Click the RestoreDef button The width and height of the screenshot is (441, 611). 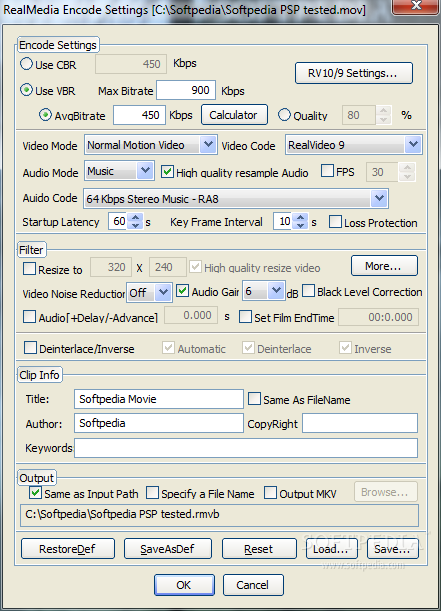click(68, 549)
